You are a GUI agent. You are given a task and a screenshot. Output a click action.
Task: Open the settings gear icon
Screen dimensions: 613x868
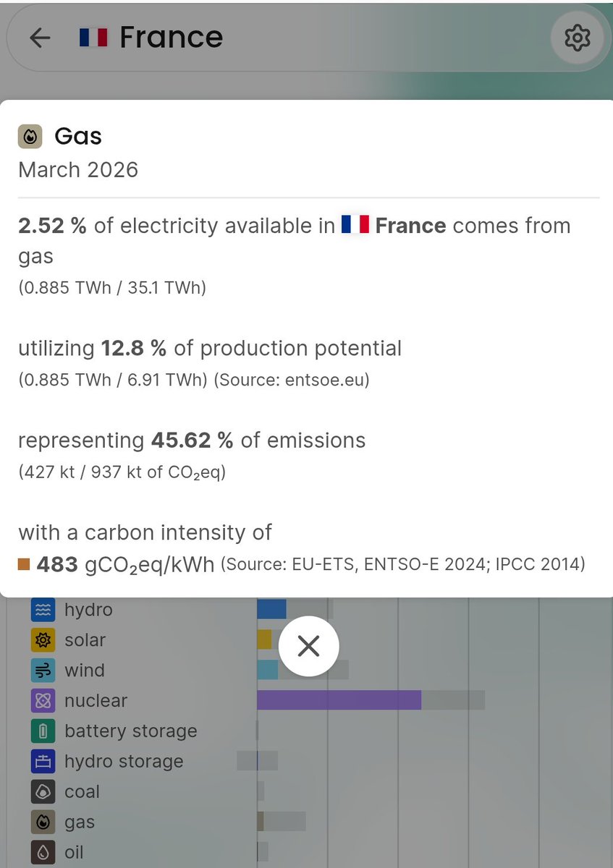click(x=577, y=38)
